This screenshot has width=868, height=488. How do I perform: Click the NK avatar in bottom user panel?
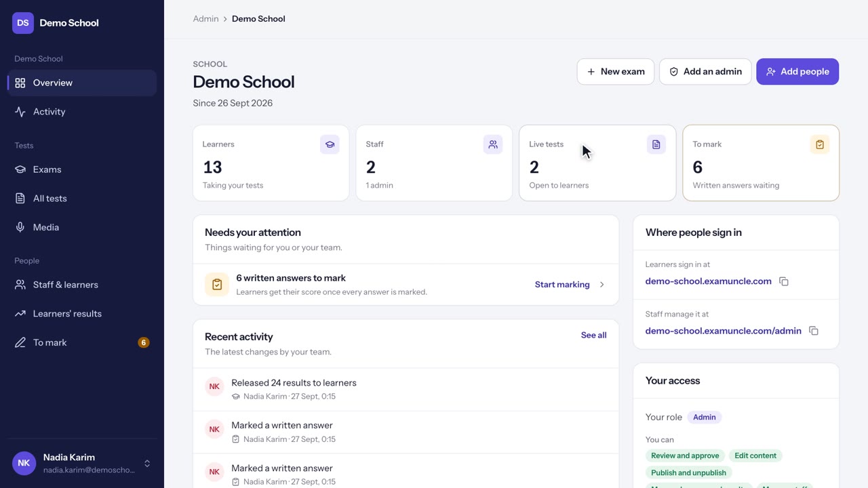pyautogui.click(x=24, y=463)
